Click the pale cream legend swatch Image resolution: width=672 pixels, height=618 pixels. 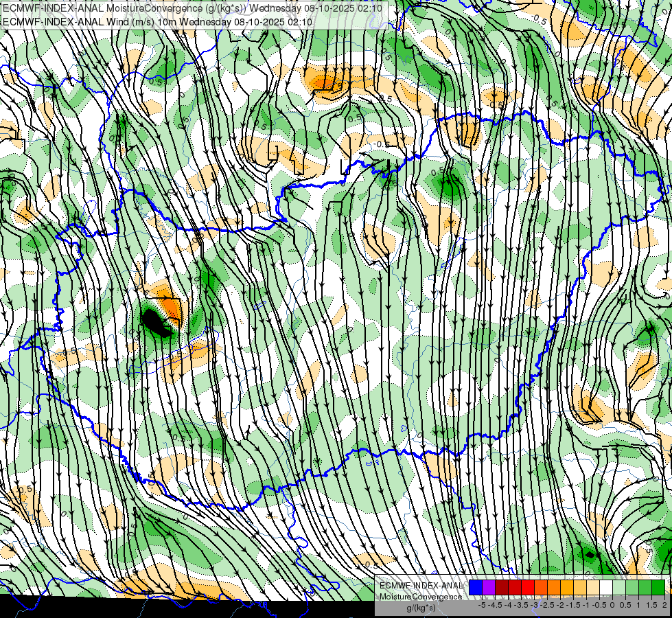pyautogui.click(x=593, y=587)
